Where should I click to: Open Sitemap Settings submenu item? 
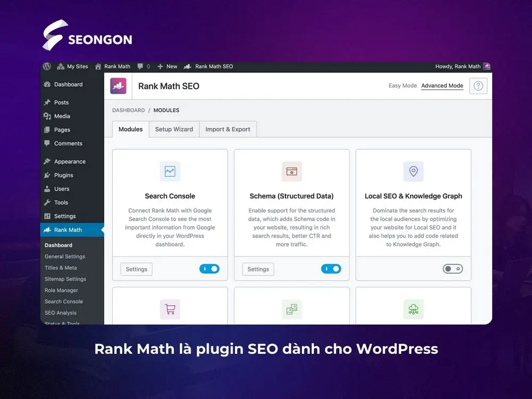click(65, 279)
